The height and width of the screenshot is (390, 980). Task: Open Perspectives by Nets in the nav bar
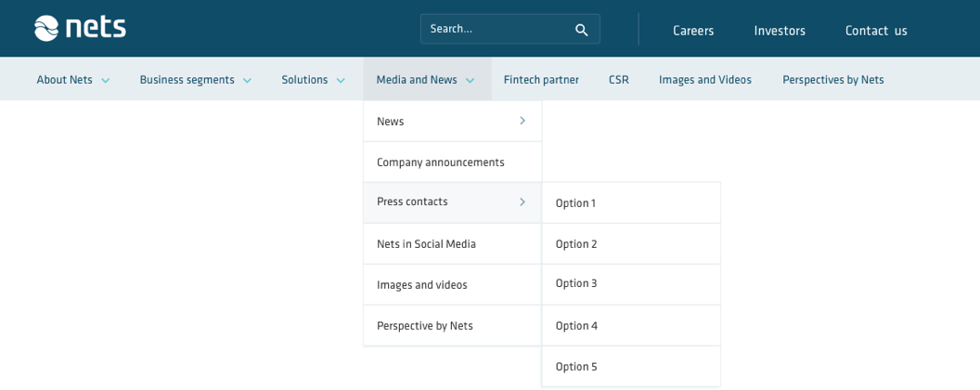pyautogui.click(x=833, y=79)
